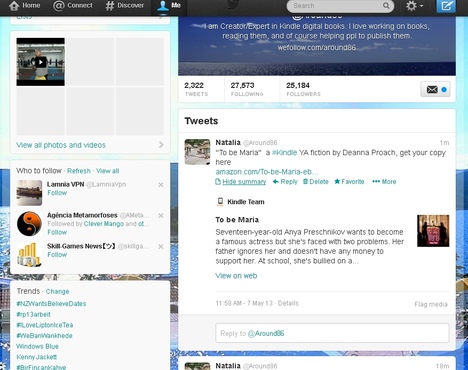468x370 pixels.
Task: Focus the Reply to @Around86 field
Action: [x=332, y=333]
